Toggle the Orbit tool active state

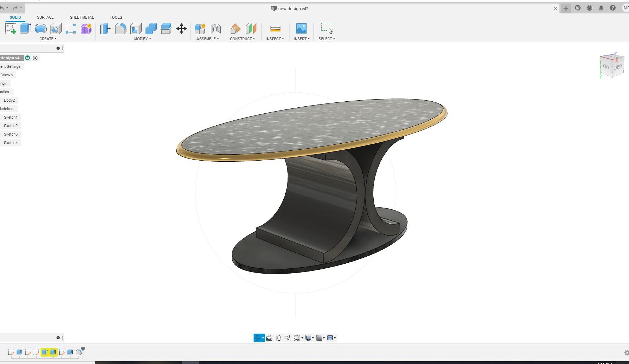[x=258, y=338]
